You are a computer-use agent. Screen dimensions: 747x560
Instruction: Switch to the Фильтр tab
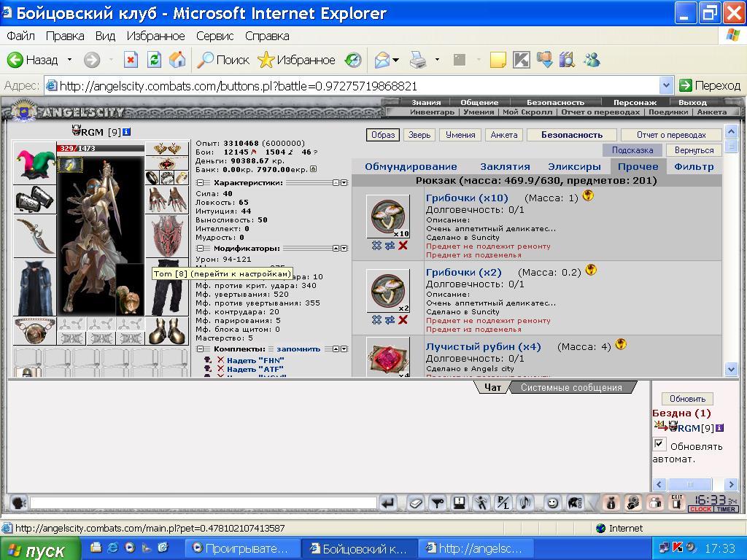[694, 167]
